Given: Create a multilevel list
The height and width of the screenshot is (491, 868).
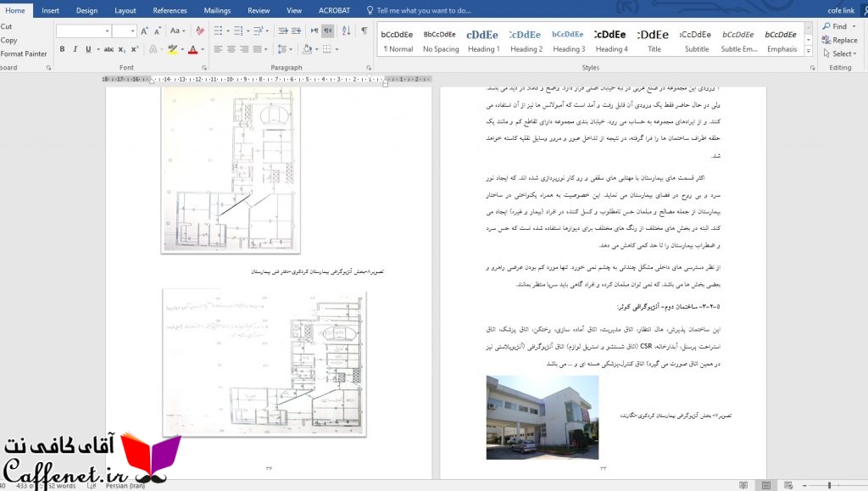Looking at the screenshot, I should point(258,31).
